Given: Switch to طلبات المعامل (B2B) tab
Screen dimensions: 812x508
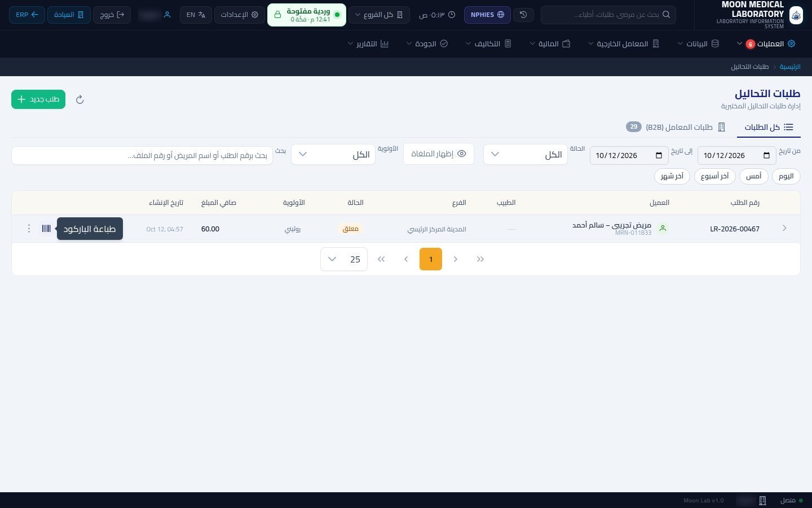Looking at the screenshot, I should click(x=675, y=127).
